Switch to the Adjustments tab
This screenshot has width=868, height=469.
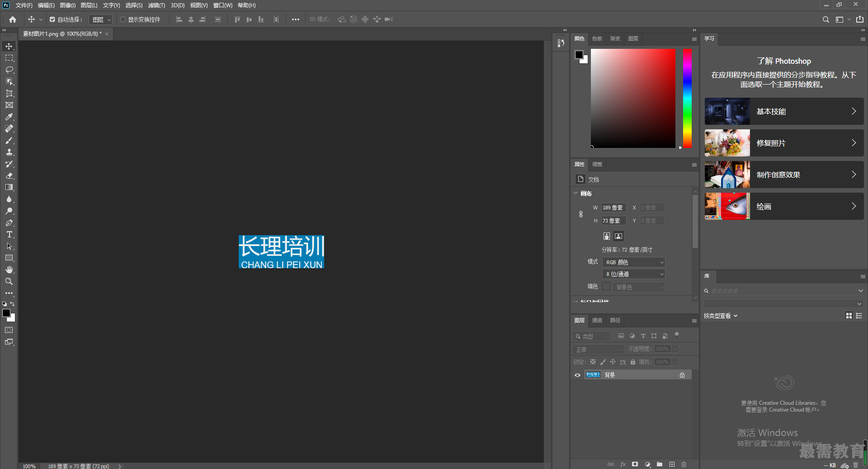click(x=597, y=164)
